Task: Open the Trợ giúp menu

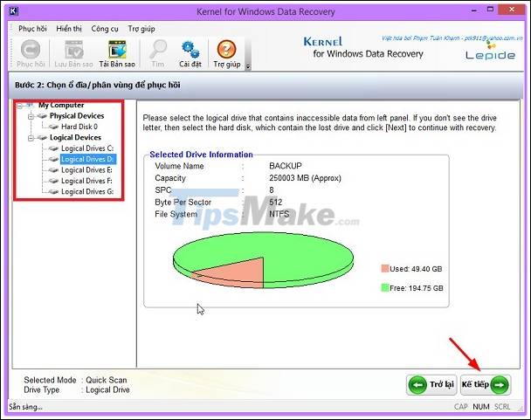Action: pyautogui.click(x=141, y=29)
